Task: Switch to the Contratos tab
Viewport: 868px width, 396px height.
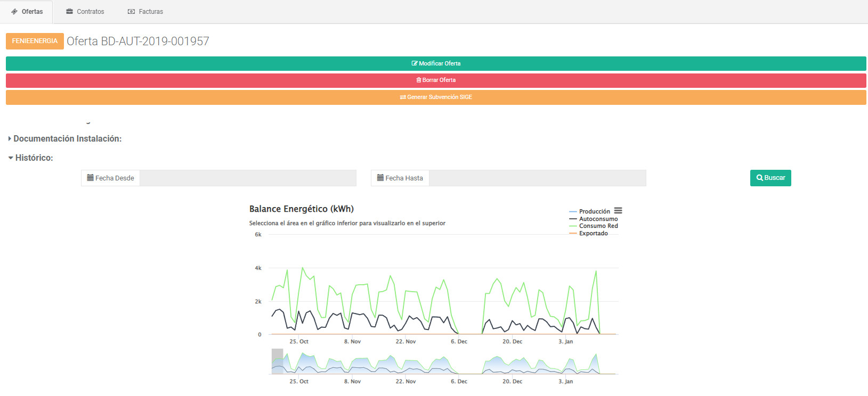Action: pyautogui.click(x=85, y=12)
